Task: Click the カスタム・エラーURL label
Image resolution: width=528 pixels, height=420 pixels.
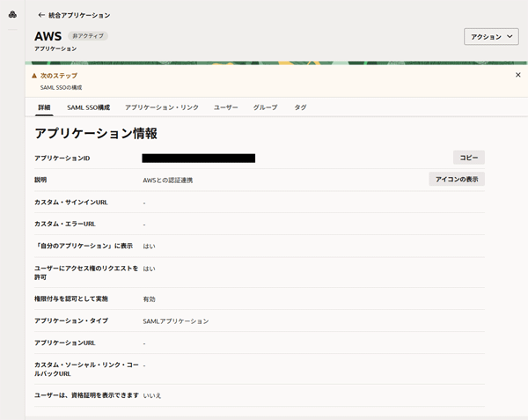Action: (65, 224)
